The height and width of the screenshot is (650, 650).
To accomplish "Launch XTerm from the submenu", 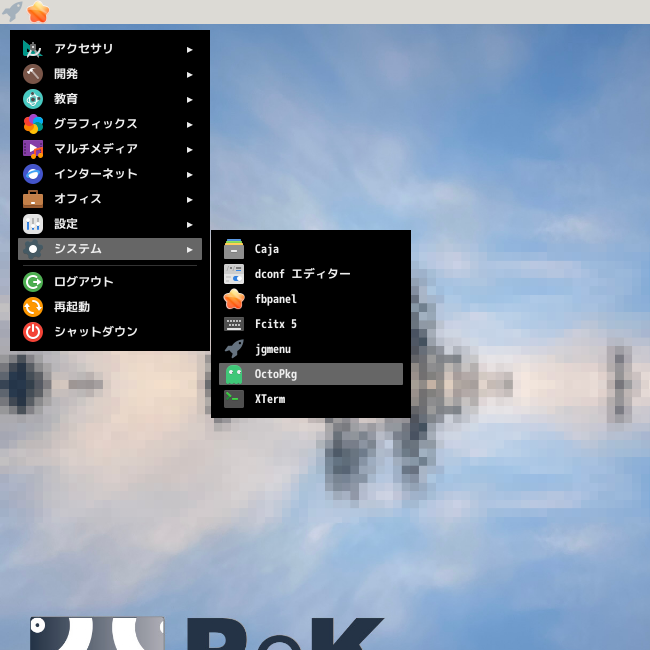I will point(311,399).
